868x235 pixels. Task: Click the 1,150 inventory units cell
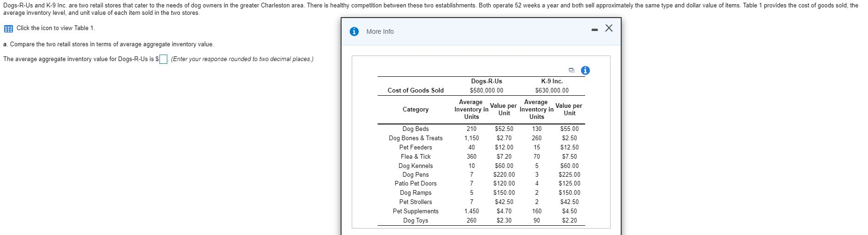pos(471,138)
